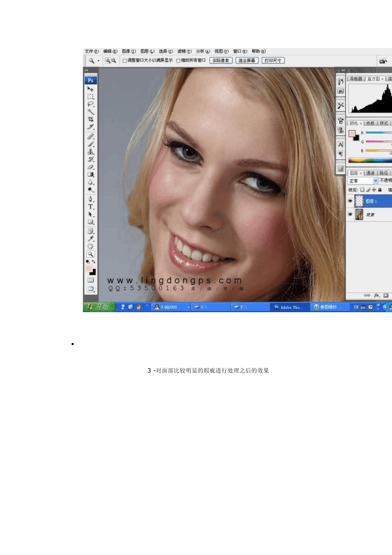
Task: Select the Clone Stamp tool
Action: (x=90, y=152)
